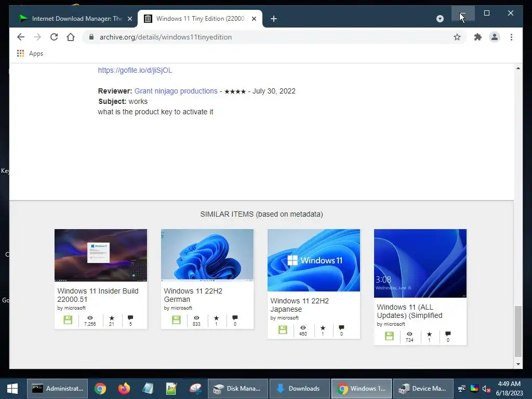Viewport: 532px width, 399px height.
Task: Open Windows 11 Insider Build 22000.51 thumbnail
Action: tap(101, 255)
